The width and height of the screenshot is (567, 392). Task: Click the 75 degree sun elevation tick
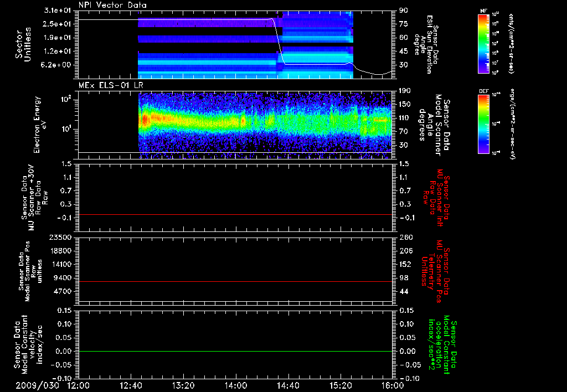[x=403, y=24]
